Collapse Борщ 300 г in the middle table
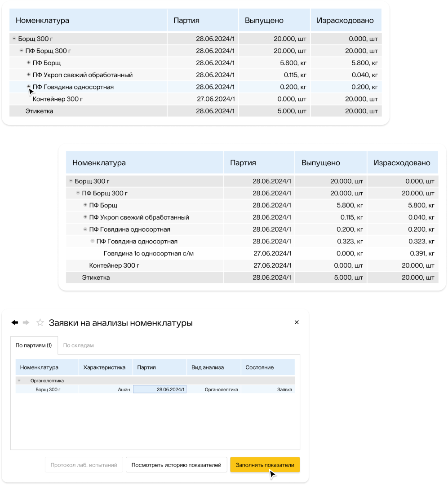 click(x=71, y=181)
